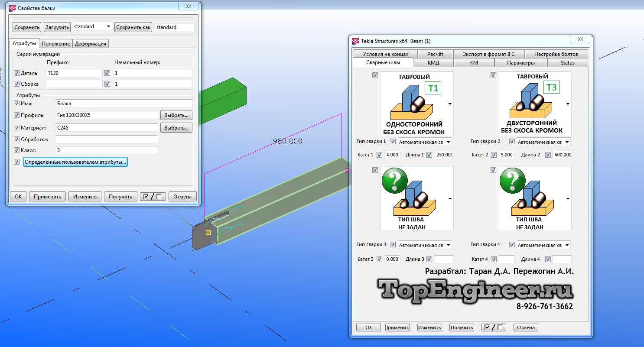The width and height of the screenshot is (644, 347).
Task: Open the Настройка болтов tab
Action: 556,54
